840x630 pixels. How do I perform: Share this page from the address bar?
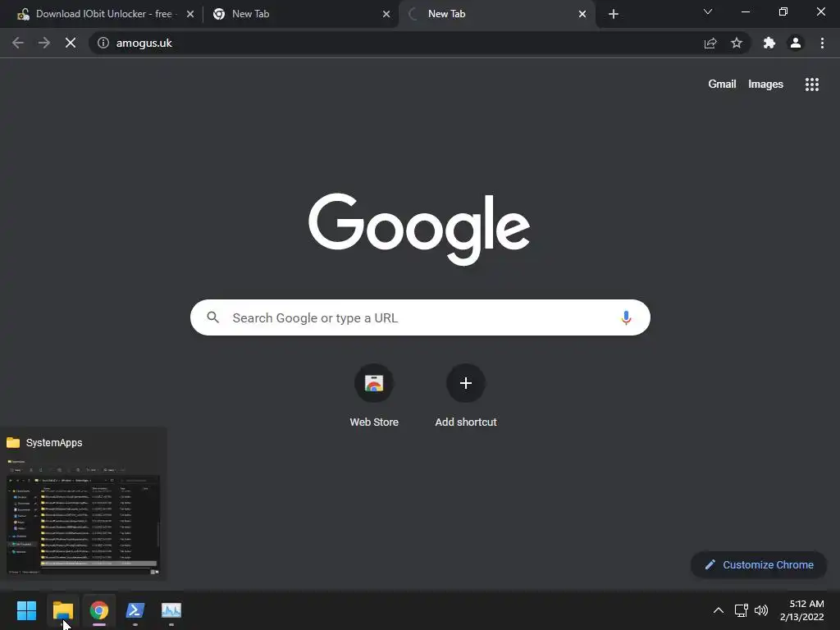pyautogui.click(x=710, y=43)
